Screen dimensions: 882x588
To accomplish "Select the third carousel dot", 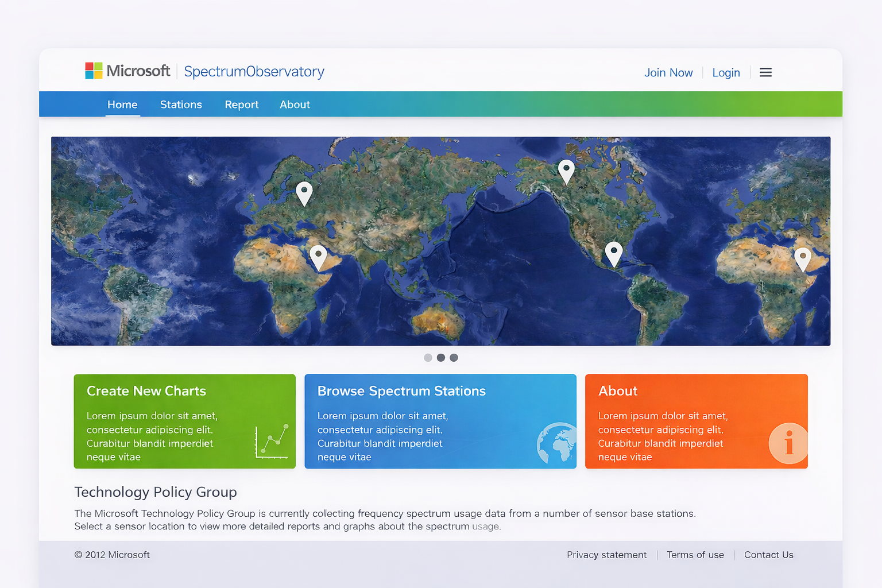I will point(454,358).
